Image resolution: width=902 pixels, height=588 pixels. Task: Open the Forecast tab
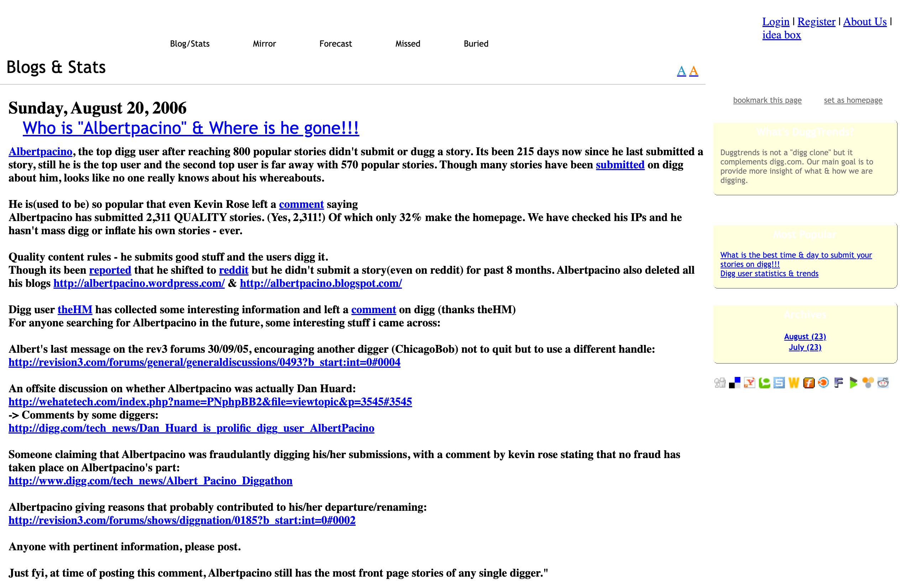(x=336, y=43)
